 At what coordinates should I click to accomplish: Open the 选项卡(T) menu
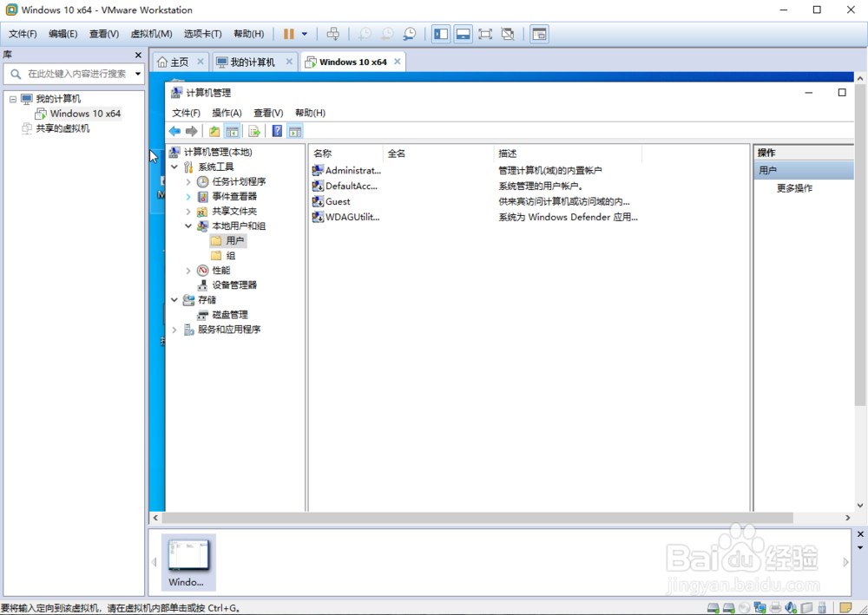coord(202,35)
